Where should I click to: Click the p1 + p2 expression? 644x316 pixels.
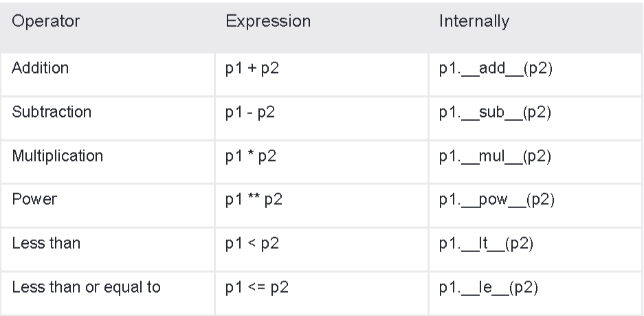coord(251,69)
